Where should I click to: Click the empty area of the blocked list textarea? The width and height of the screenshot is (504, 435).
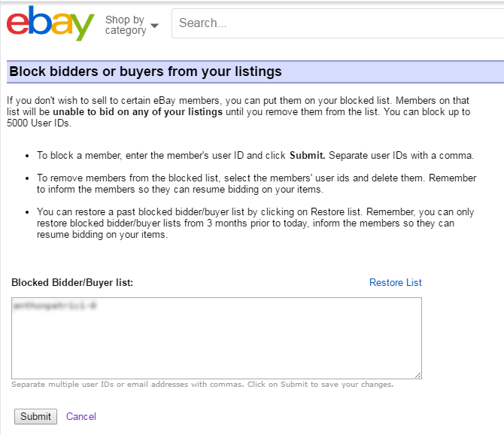click(x=217, y=345)
